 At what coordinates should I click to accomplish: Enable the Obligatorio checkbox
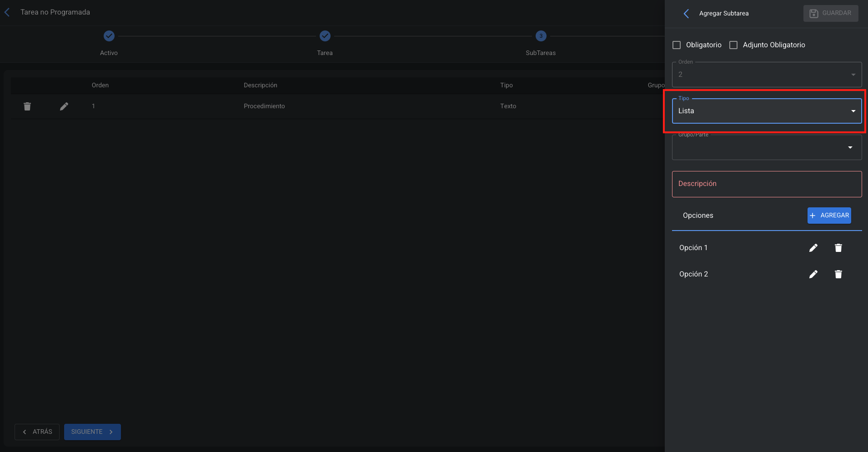click(677, 45)
